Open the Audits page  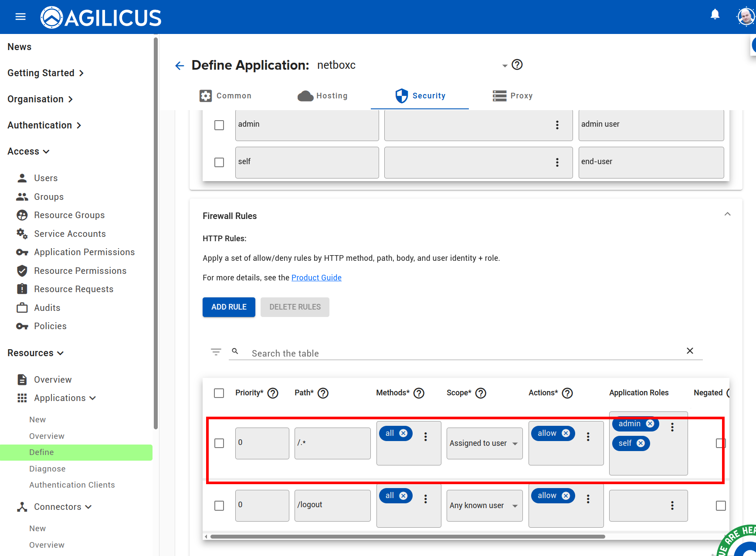pos(47,307)
